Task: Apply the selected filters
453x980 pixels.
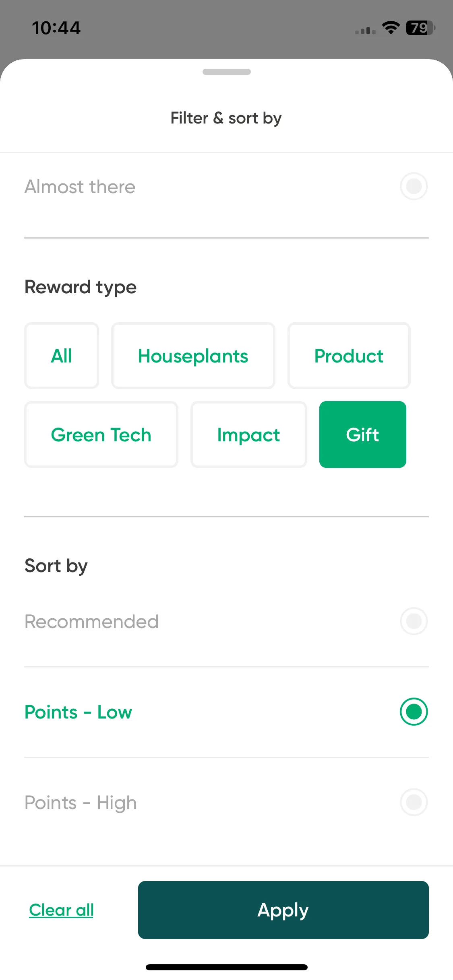Action: [283, 910]
